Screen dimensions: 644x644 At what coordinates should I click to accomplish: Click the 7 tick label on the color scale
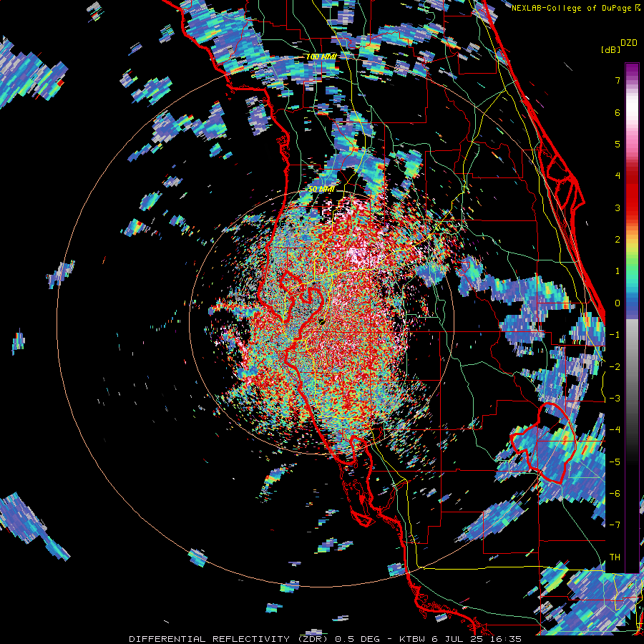click(x=618, y=80)
